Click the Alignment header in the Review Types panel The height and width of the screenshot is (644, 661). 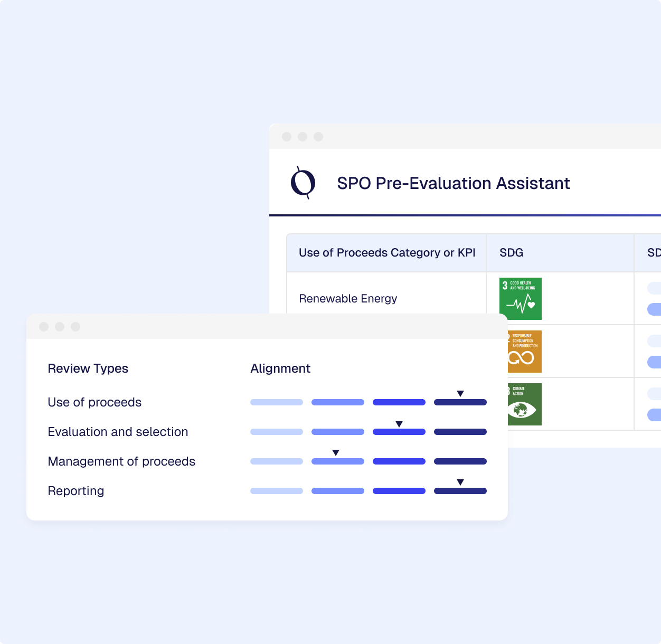click(x=280, y=368)
